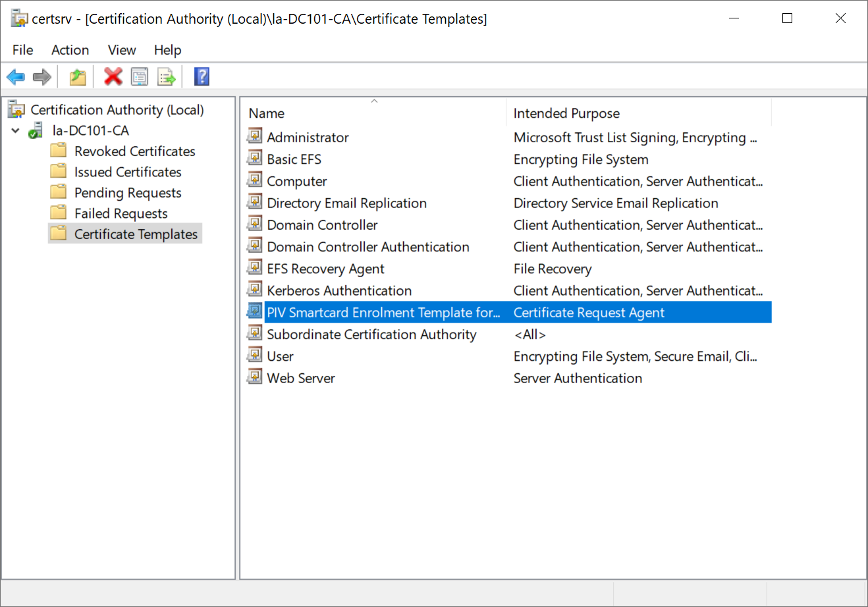Open the File menu
Image resolution: width=868 pixels, height=607 pixels.
click(x=22, y=50)
